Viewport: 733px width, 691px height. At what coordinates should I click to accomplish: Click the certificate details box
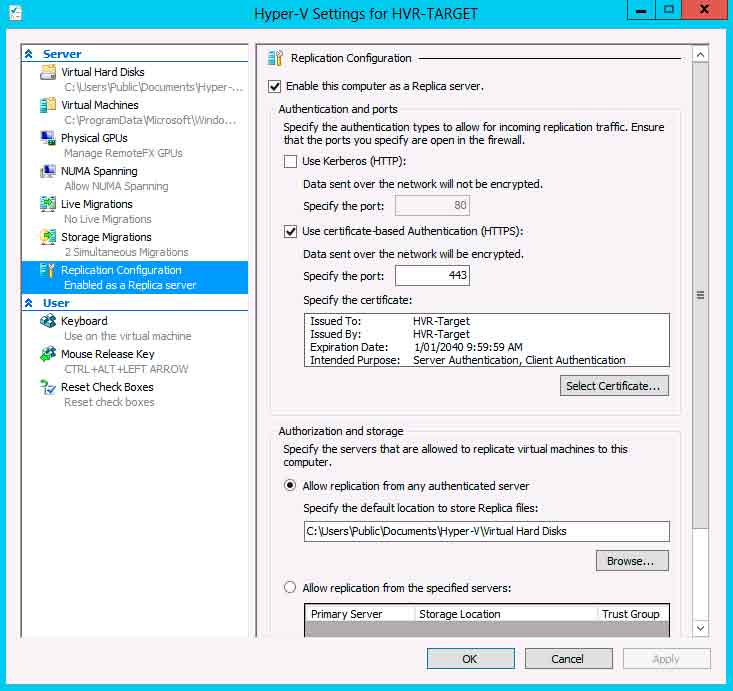click(x=487, y=340)
